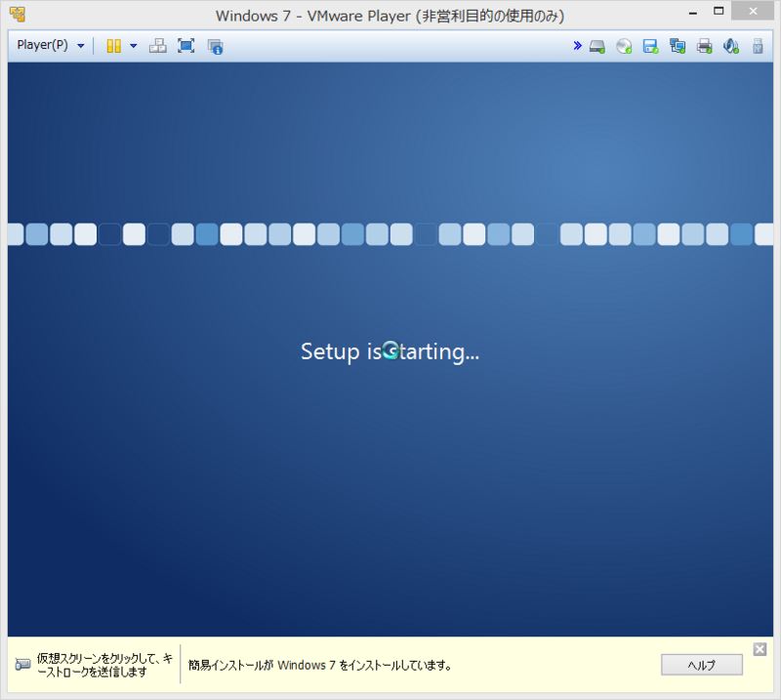The image size is (781, 700).
Task: Click the network adapter device icon
Action: (678, 46)
